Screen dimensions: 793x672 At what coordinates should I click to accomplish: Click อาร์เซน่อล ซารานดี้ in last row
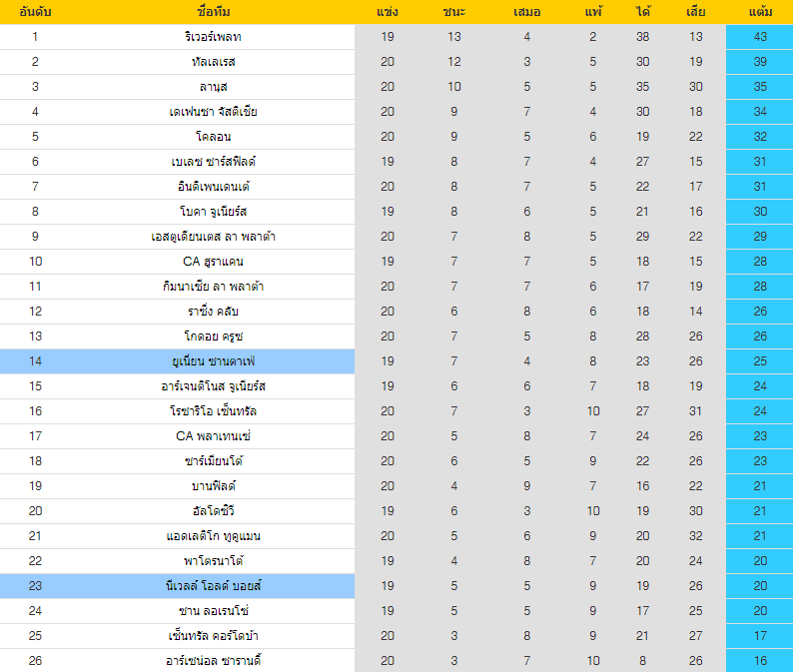coord(213,660)
